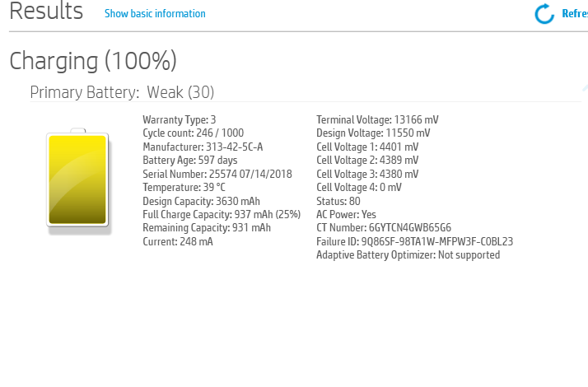Click the Primary Battery: Weak (30) heading
This screenshot has width=588, height=387.
click(122, 92)
